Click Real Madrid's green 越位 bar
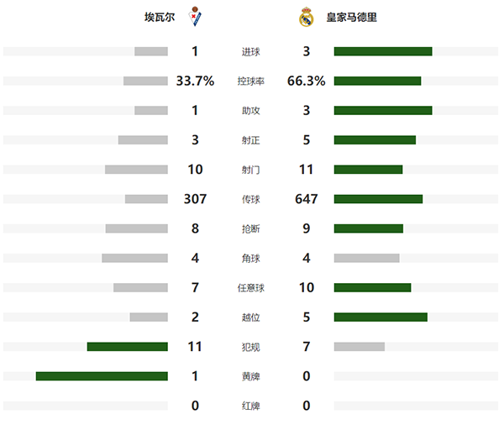504x425 pixels. coord(381,317)
